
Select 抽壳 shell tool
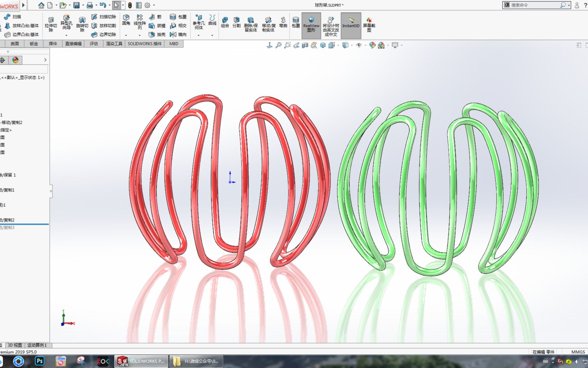coord(157,34)
